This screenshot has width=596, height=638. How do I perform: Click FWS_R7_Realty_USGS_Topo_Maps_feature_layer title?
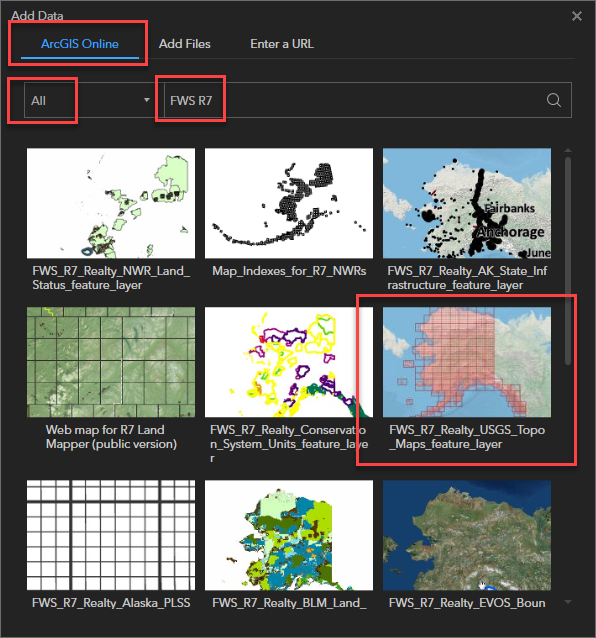[467, 437]
